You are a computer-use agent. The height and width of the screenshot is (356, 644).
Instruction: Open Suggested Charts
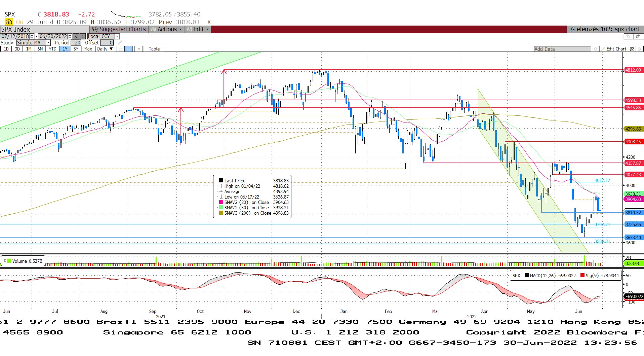(x=119, y=29)
